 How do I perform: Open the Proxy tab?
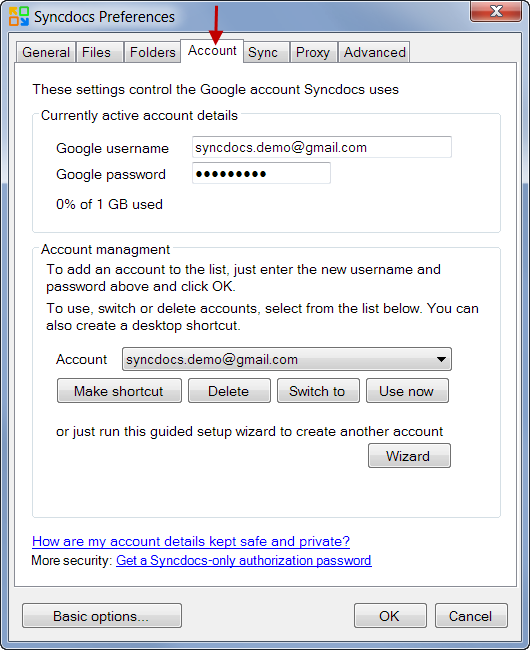(313, 52)
